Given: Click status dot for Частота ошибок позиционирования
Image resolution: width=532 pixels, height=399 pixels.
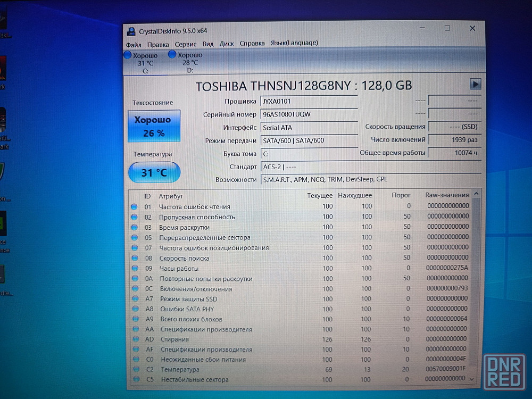Looking at the screenshot, I should click(135, 248).
